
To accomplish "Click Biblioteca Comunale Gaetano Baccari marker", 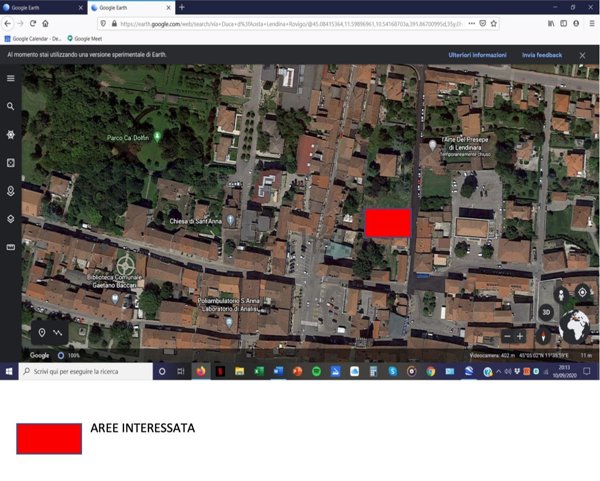I will click(115, 298).
